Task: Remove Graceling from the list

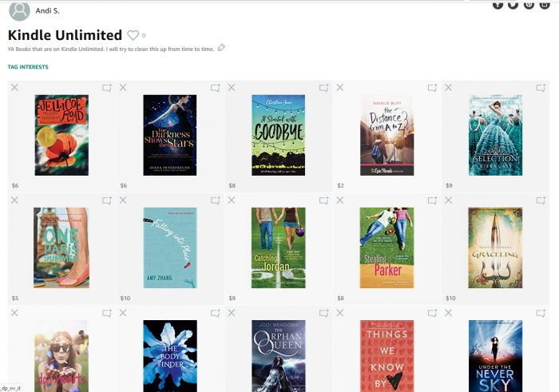Action: pos(449,200)
